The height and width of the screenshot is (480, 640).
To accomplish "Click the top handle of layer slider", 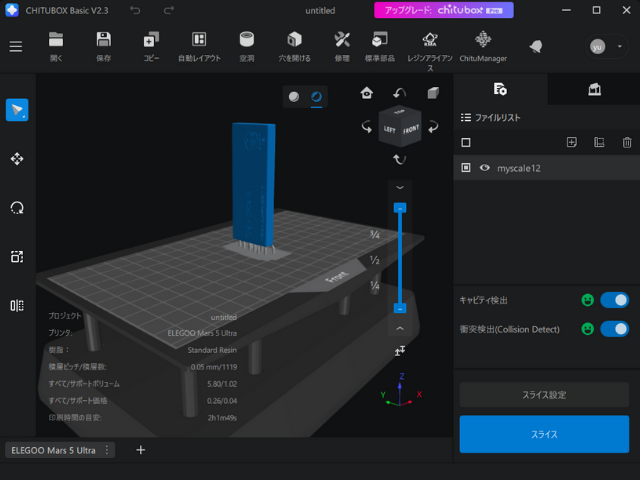I will [399, 208].
